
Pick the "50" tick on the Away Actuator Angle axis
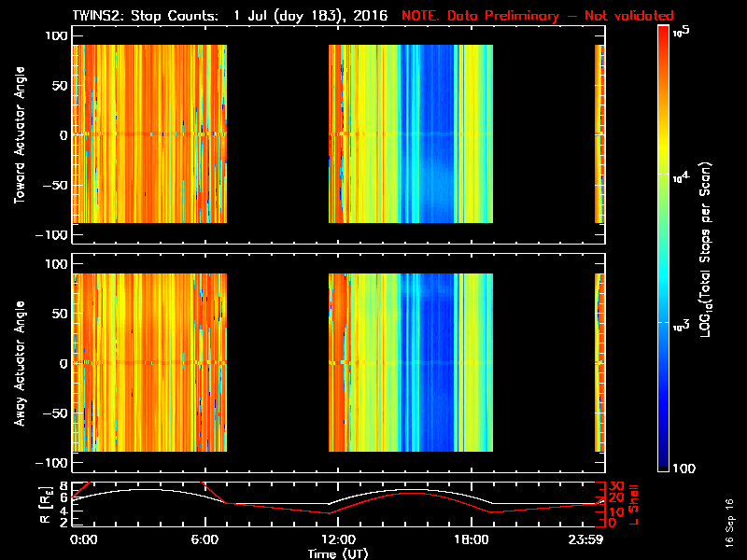(60, 314)
